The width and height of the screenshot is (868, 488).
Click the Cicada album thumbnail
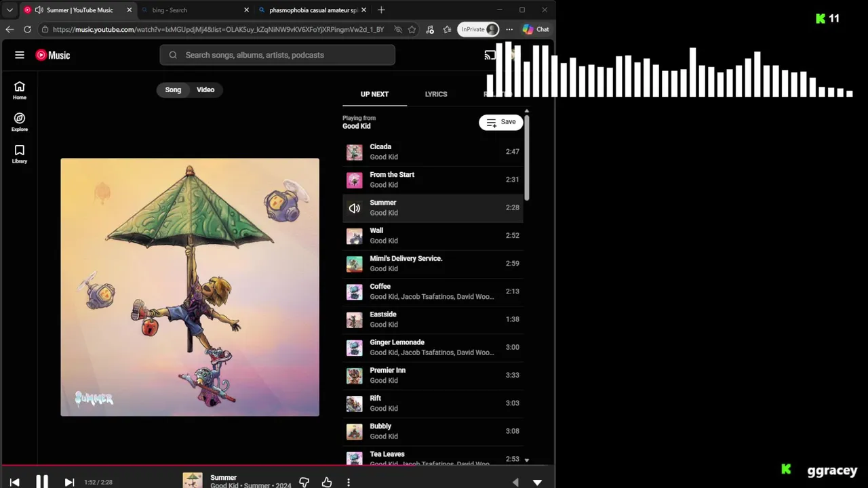pos(355,152)
